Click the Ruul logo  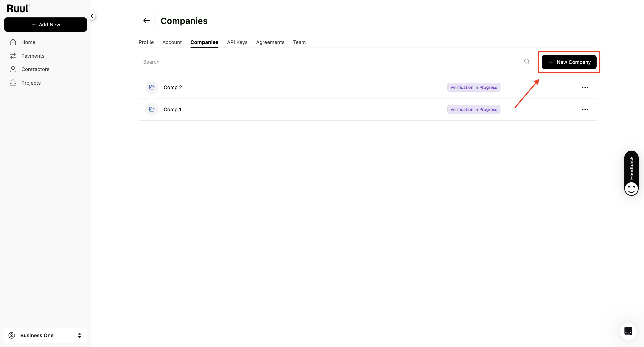pyautogui.click(x=18, y=8)
